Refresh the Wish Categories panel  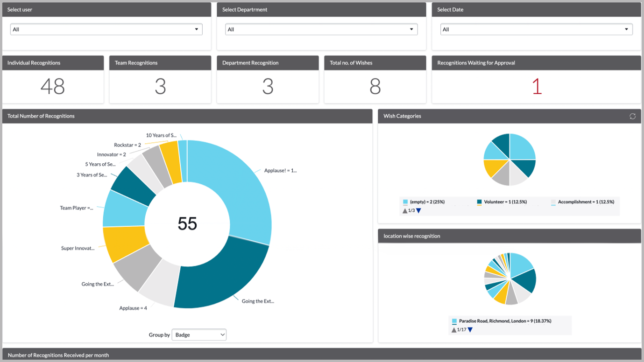pos(632,116)
